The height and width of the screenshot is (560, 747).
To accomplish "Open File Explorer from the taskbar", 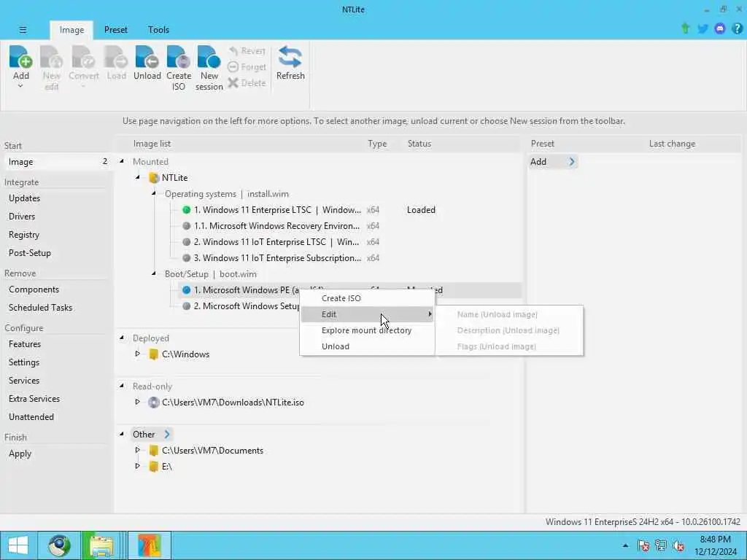I will (101, 545).
